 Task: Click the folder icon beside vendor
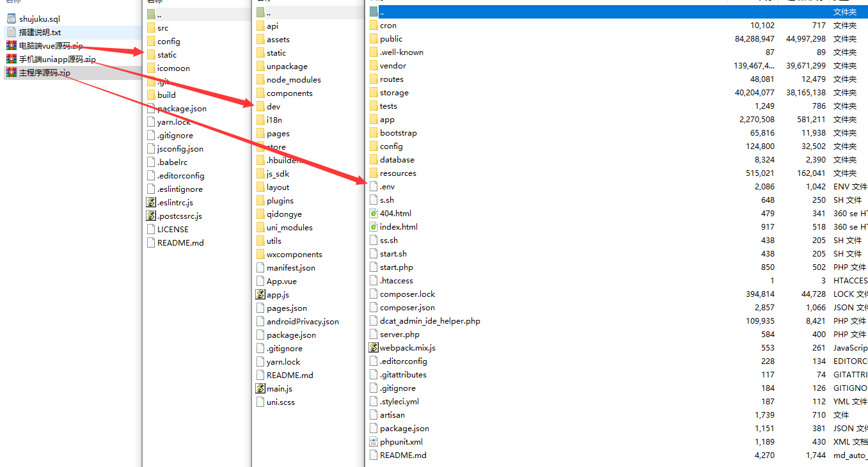374,65
